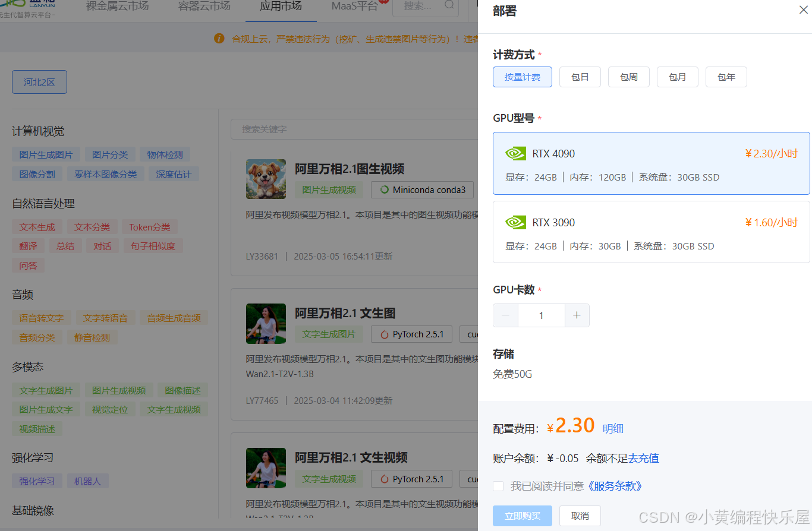The image size is (812, 531).
Task: Click the 图片生成视频 green card tag
Action: 329,190
